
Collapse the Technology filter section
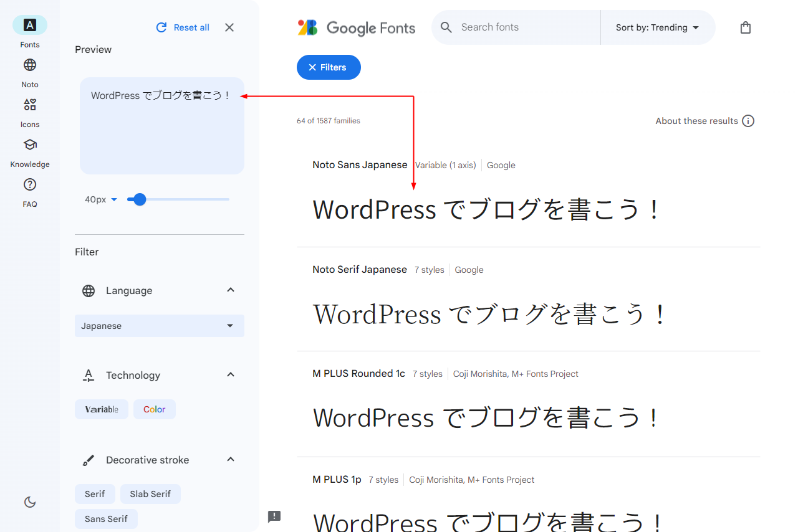pos(231,375)
